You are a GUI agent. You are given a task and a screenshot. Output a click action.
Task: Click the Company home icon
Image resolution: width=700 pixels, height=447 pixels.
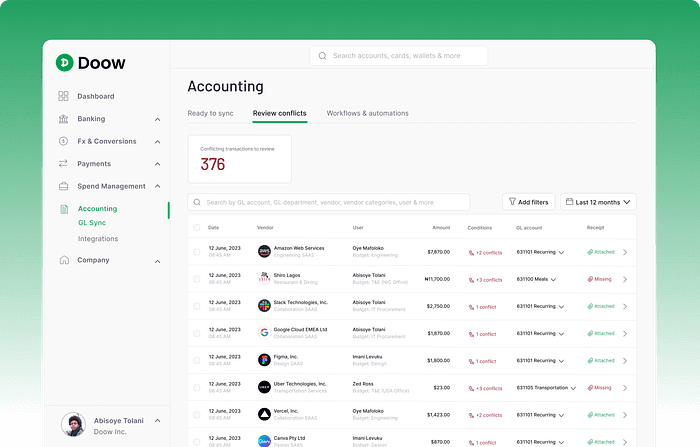(64, 260)
